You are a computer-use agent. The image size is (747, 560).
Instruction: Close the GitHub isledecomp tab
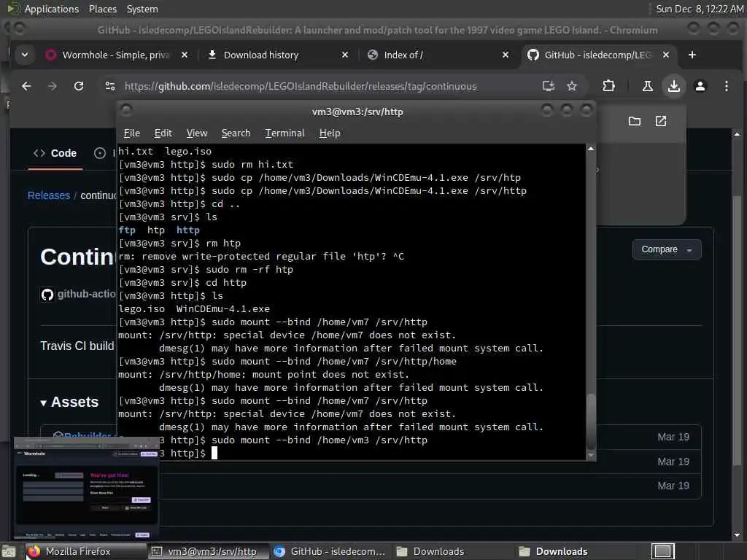coord(666,55)
